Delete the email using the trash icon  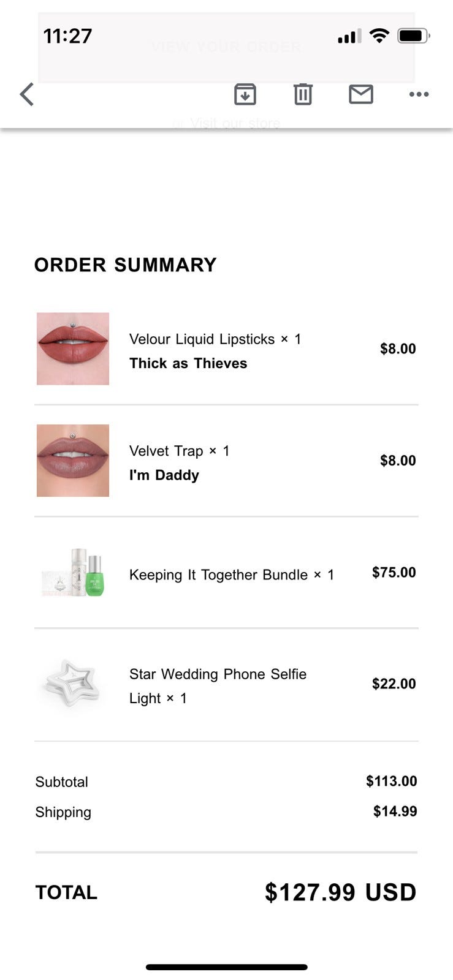[x=303, y=94]
